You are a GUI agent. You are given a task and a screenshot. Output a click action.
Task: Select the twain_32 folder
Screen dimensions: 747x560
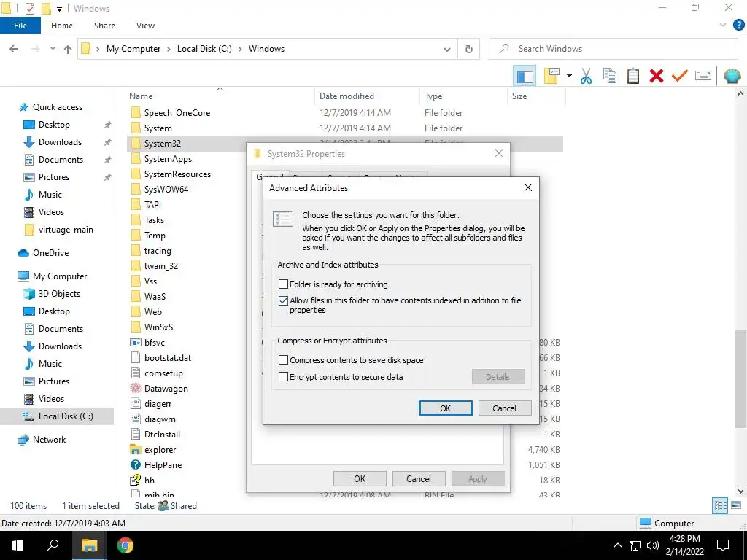pos(161,266)
